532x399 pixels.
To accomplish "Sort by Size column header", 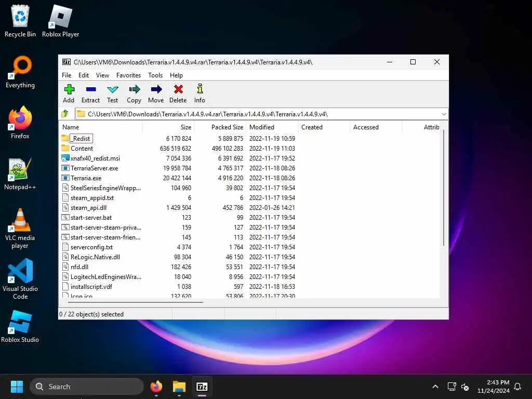I will coord(168,127).
